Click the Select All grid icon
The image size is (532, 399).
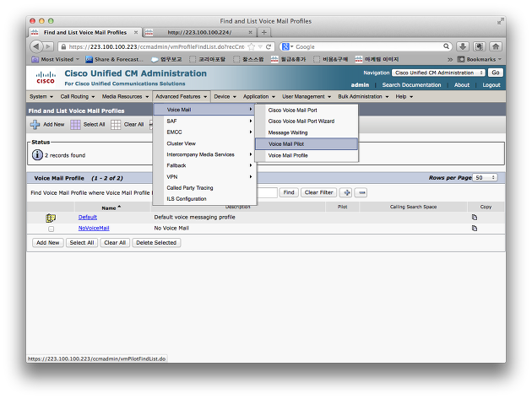pos(75,124)
